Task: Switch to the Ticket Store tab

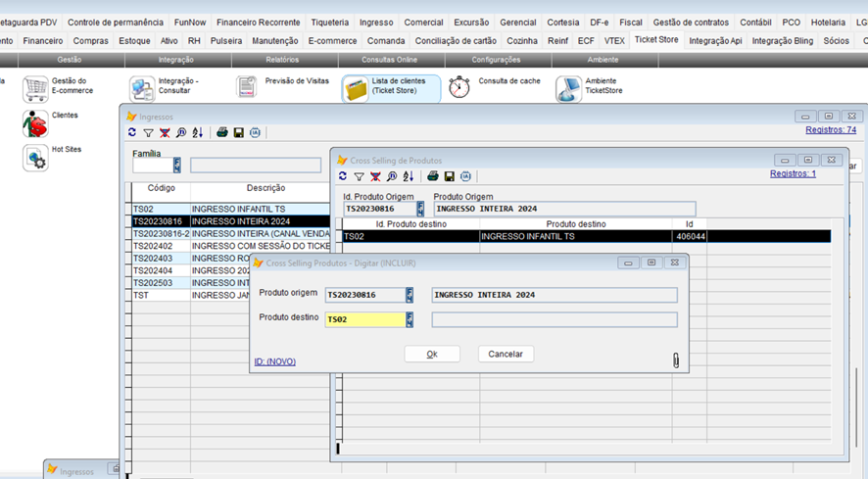Action: point(655,40)
